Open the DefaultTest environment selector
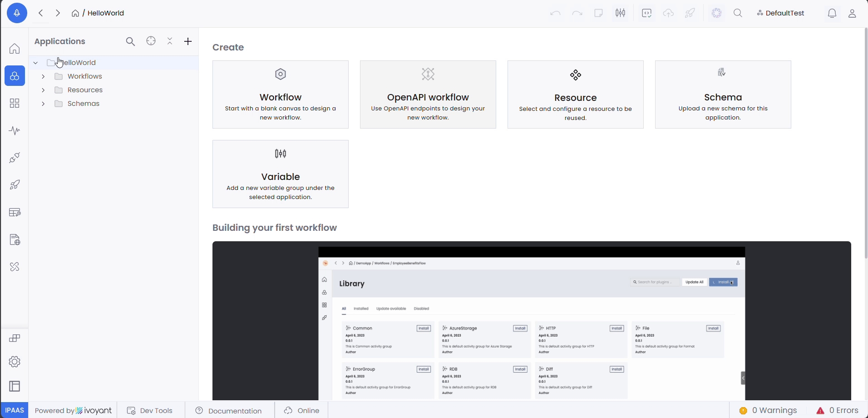Image resolution: width=868 pixels, height=418 pixels. [780, 13]
